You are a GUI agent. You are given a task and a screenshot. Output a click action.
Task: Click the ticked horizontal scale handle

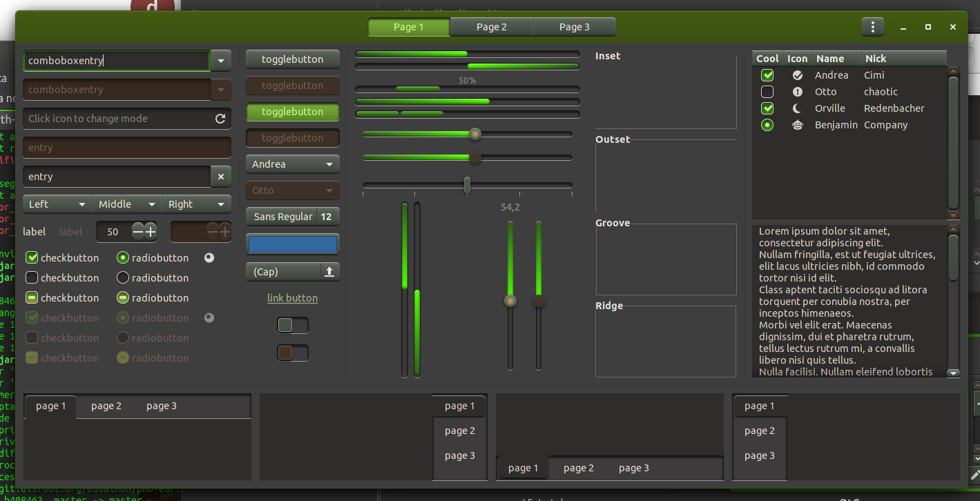pyautogui.click(x=468, y=185)
